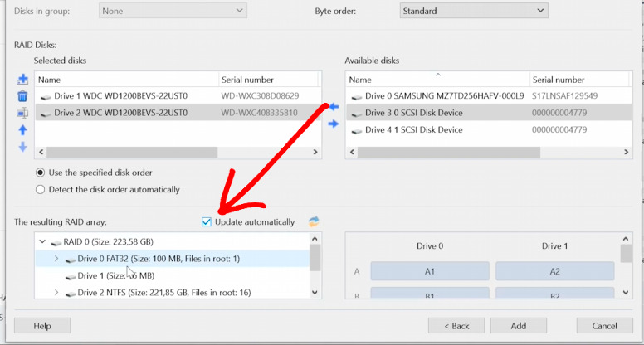The width and height of the screenshot is (644, 345).
Task: Expand the Drive 0 FAT32 node
Action: pos(56,259)
